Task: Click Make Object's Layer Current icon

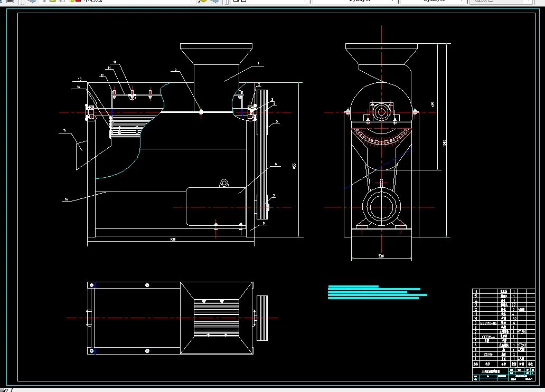Action: pos(202,1)
